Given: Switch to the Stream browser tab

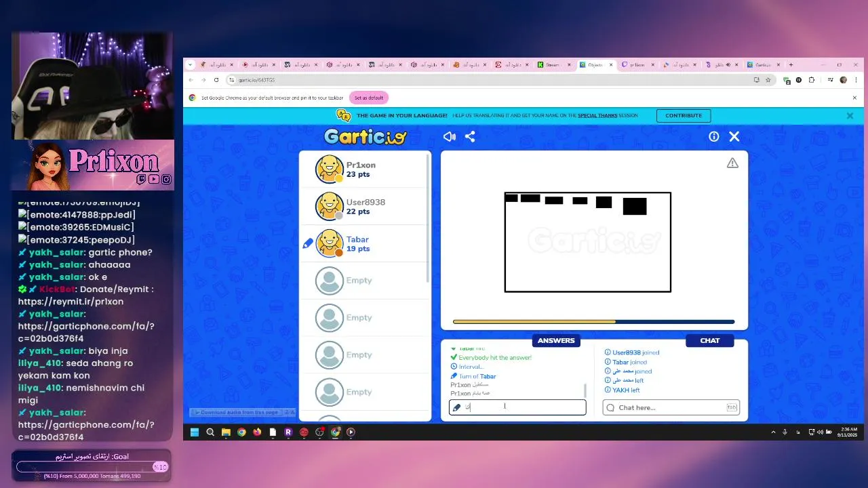Looking at the screenshot, I should tap(553, 65).
